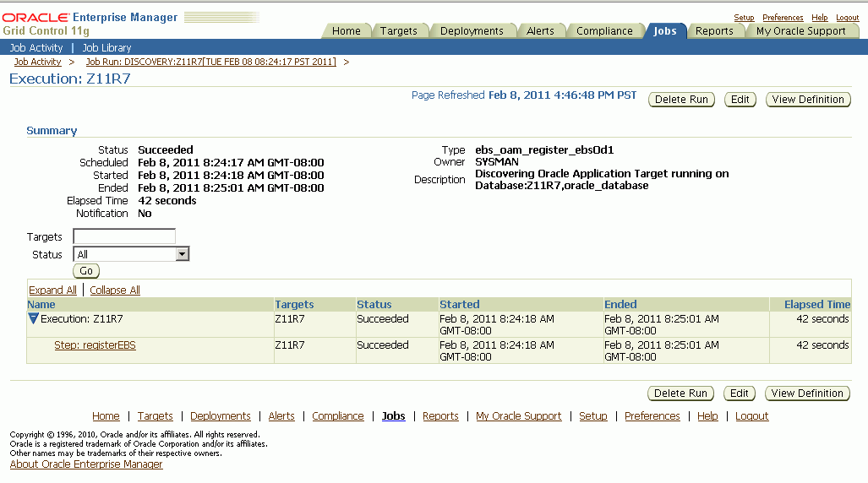Go to the Alerts tab
This screenshot has width=868, height=483.
pyautogui.click(x=540, y=31)
